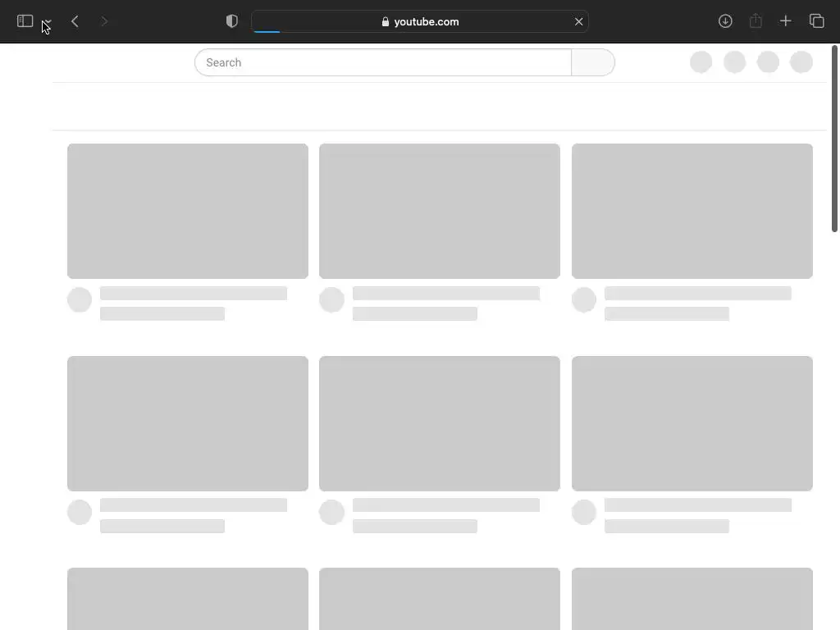Screen dimensions: 840x630
Task: Show the tab overview
Action: click(x=816, y=21)
